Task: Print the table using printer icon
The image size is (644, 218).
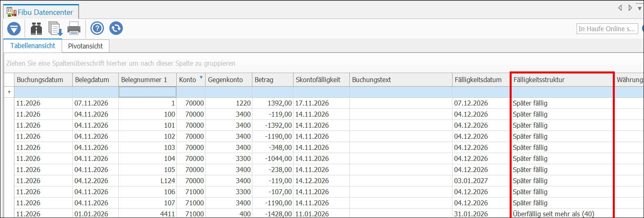Action: (x=74, y=29)
